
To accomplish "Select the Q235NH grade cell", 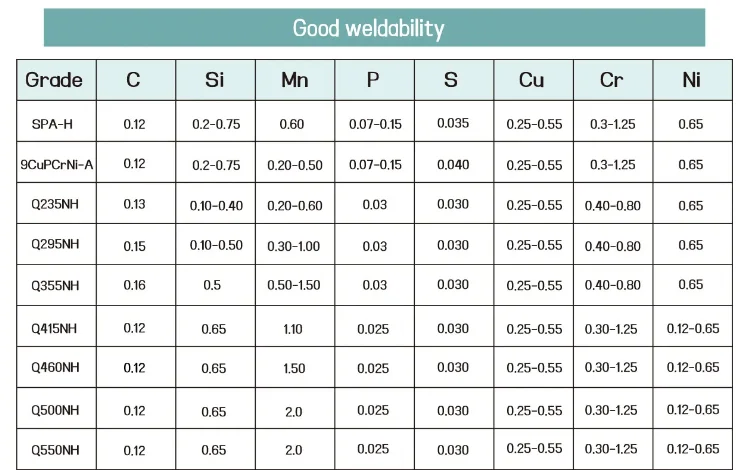I will pos(55,205).
